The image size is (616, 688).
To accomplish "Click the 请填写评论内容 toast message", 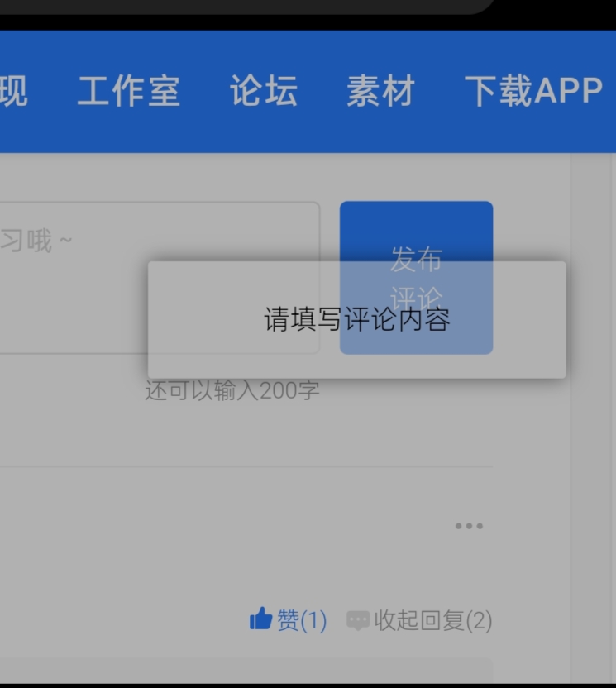I will 356,320.
